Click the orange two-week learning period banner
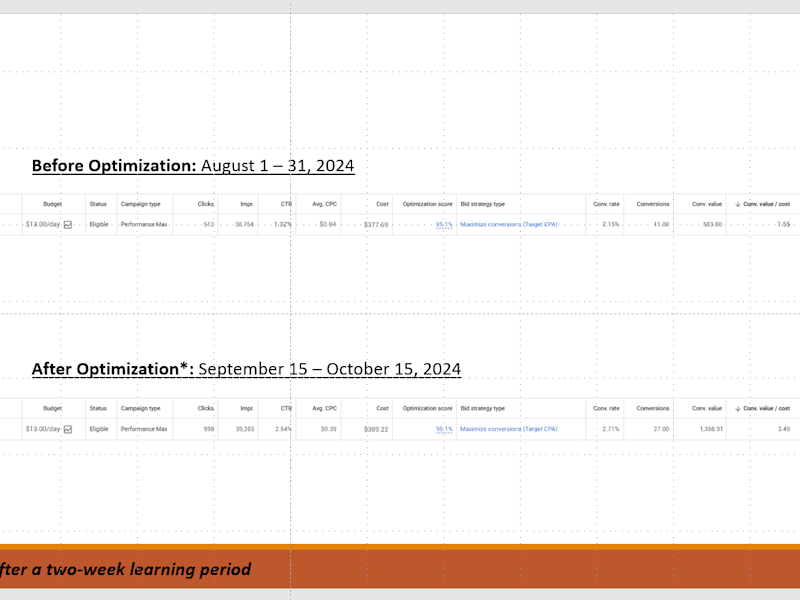Screen dimensions: 800x600 point(400,568)
